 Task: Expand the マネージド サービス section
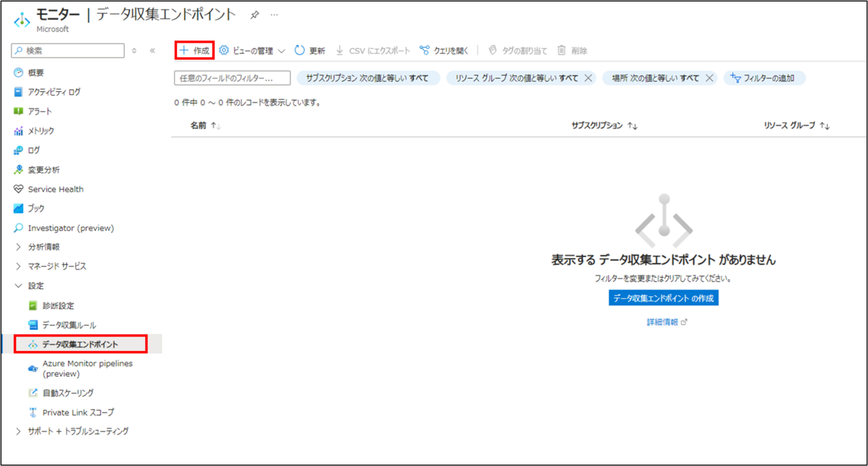pyautogui.click(x=50, y=266)
